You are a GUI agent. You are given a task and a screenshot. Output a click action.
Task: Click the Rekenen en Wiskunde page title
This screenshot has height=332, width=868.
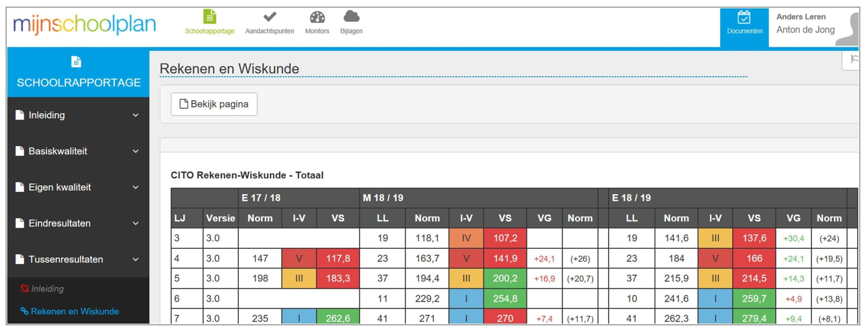(229, 69)
